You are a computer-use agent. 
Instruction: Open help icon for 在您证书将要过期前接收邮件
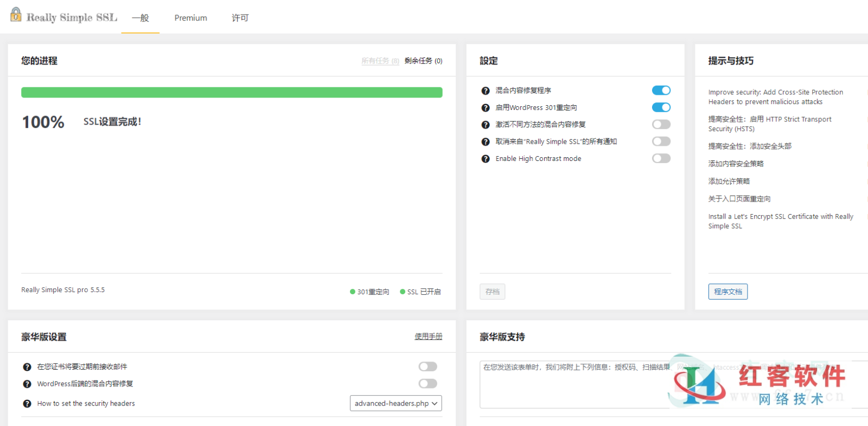(x=27, y=367)
